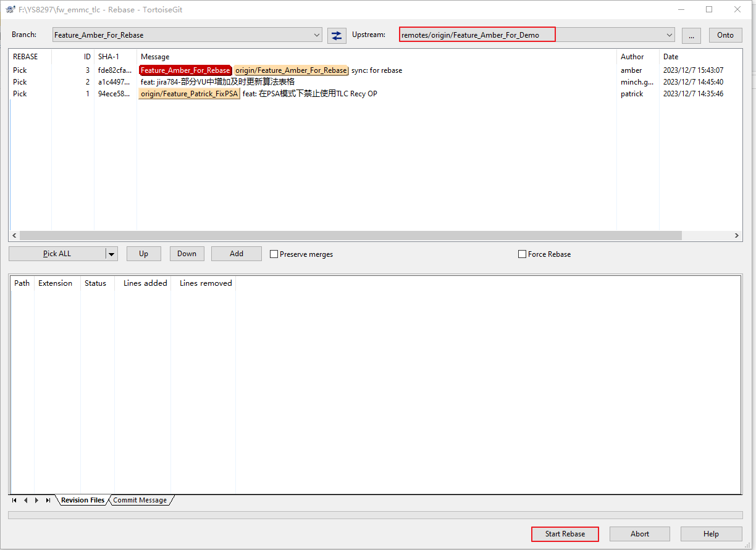Click Lines removed column header
Viewport: 756px width, 550px height.
[x=203, y=283]
